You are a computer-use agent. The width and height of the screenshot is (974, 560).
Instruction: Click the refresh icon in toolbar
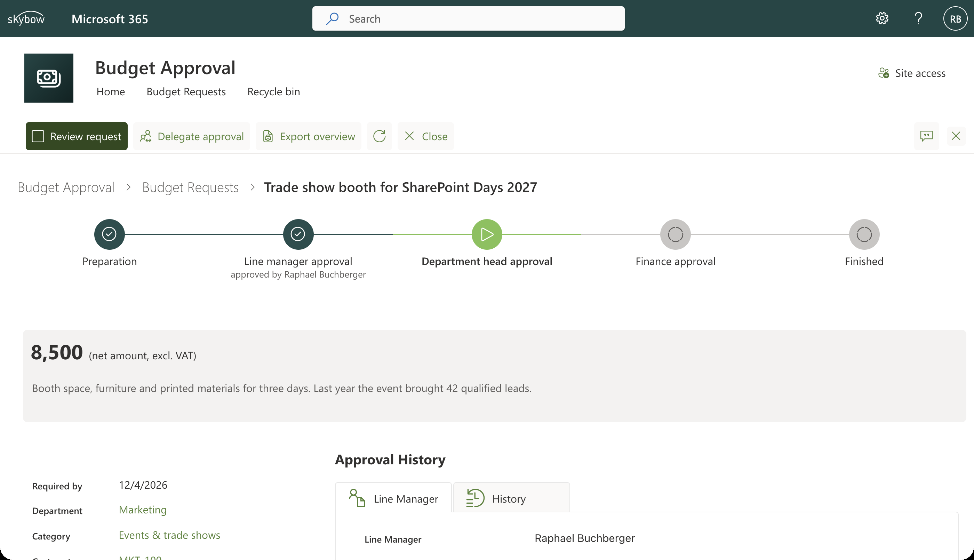(x=379, y=136)
